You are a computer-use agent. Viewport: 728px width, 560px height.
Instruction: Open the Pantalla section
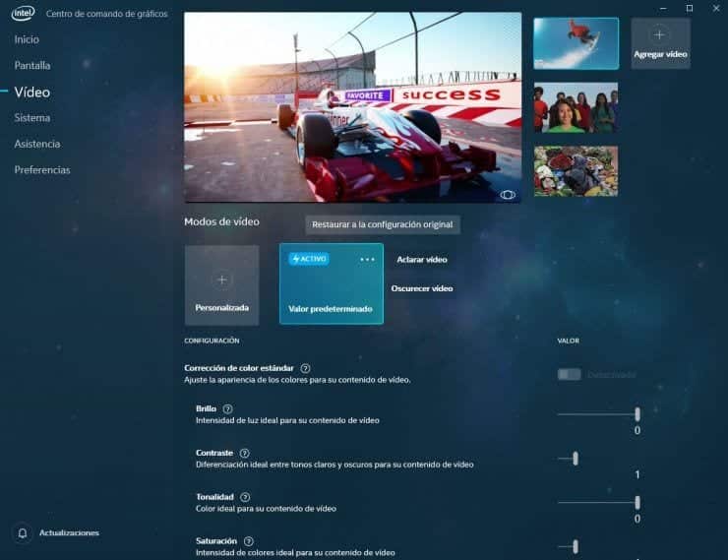32,65
